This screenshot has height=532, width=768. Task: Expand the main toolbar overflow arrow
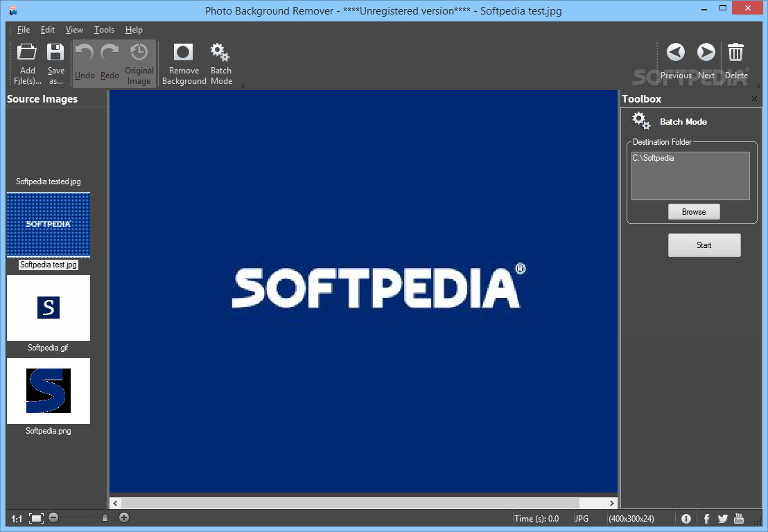point(243,86)
